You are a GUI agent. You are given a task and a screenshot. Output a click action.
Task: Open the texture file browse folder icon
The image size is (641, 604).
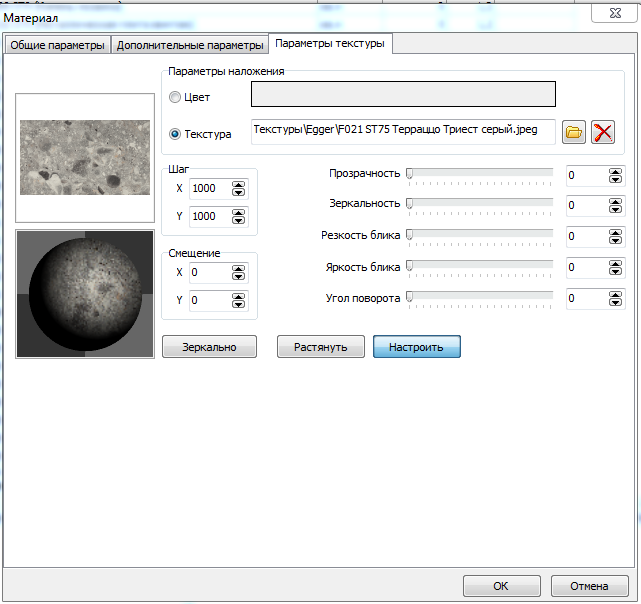tap(574, 132)
